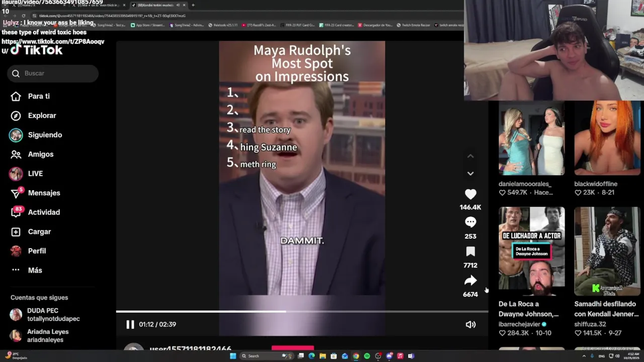Save the video with the bookmark icon

tap(470, 251)
